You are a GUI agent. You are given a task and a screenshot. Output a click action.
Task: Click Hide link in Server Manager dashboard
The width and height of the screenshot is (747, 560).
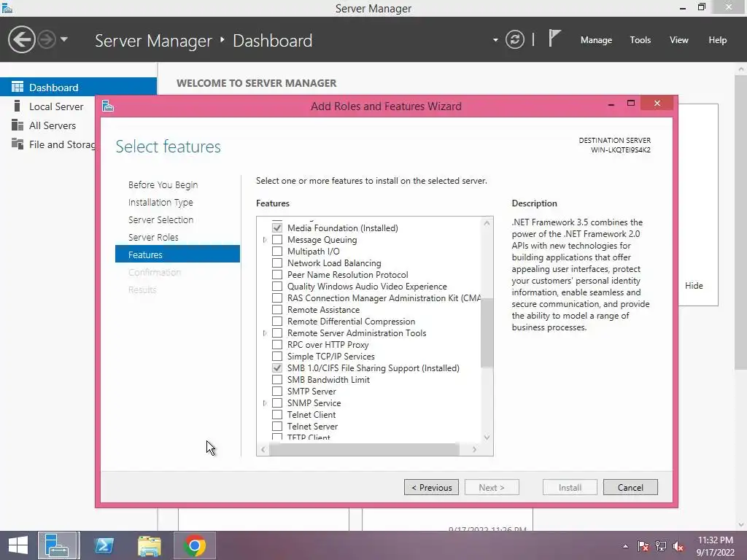[694, 286]
